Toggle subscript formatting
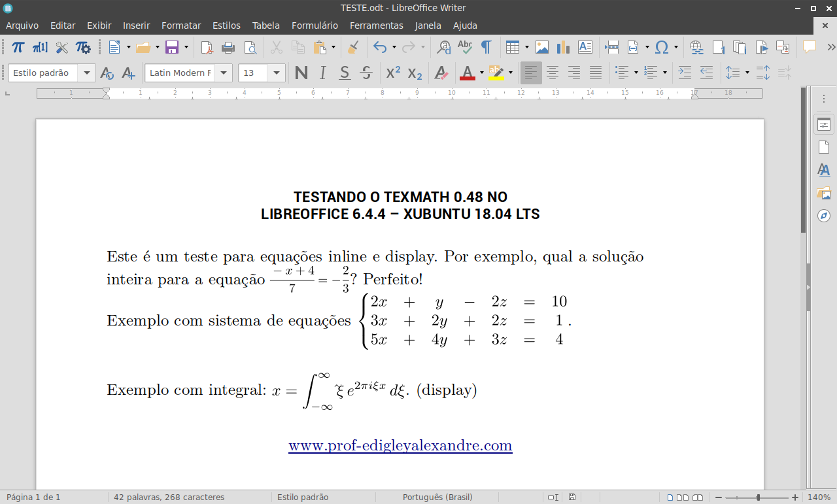The width and height of the screenshot is (837, 504). [415, 73]
